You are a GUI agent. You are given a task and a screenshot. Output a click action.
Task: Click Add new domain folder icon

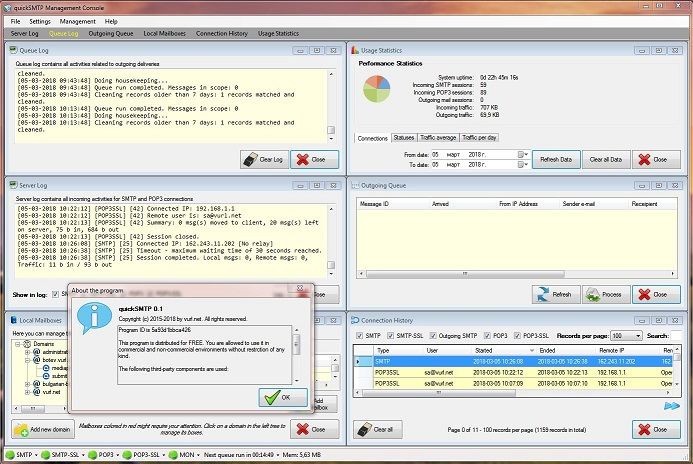tap(23, 429)
